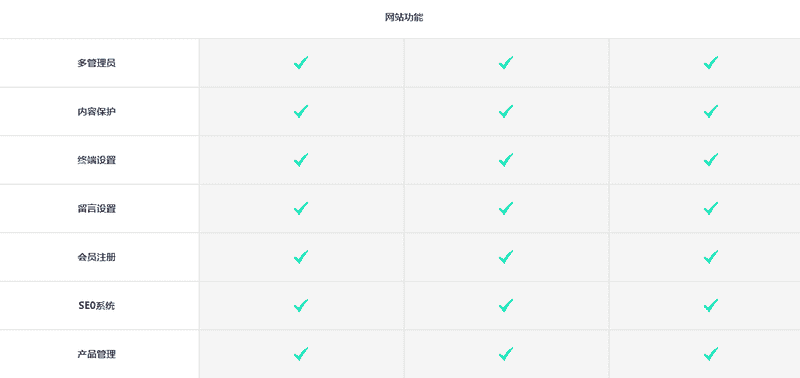
Task: Select the 多管理员 feature label
Action: click(x=96, y=63)
